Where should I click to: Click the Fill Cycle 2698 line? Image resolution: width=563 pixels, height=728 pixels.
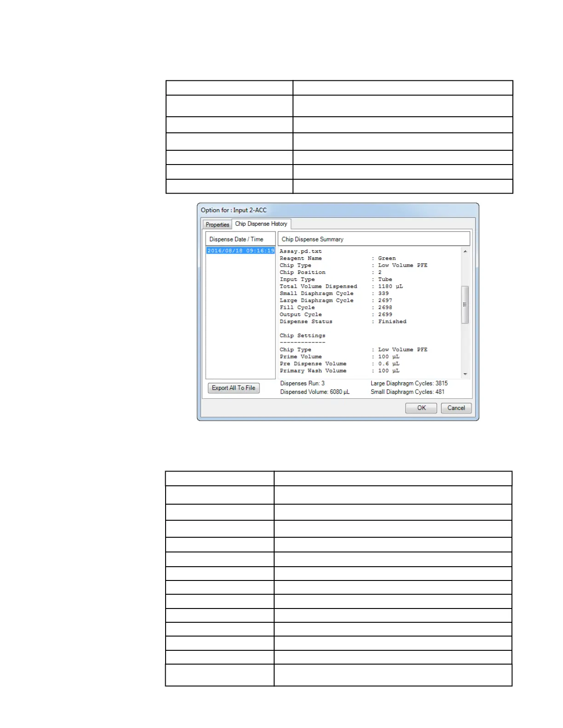336,307
